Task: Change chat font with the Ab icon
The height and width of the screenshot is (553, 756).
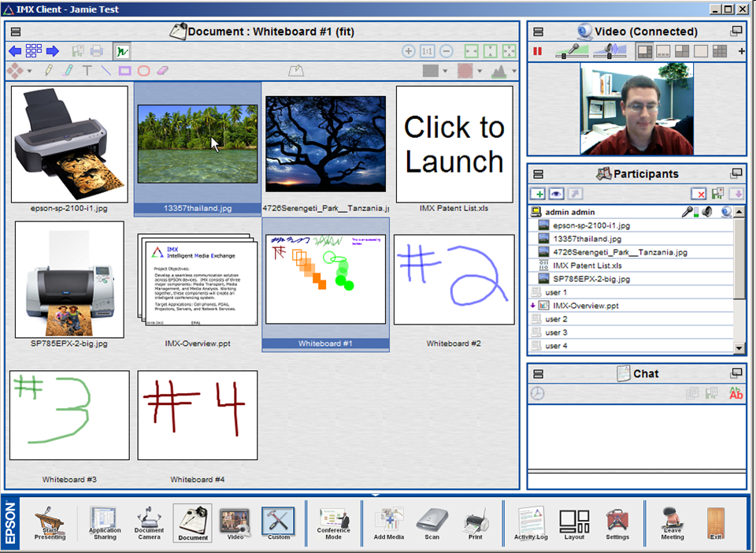Action: pyautogui.click(x=736, y=393)
